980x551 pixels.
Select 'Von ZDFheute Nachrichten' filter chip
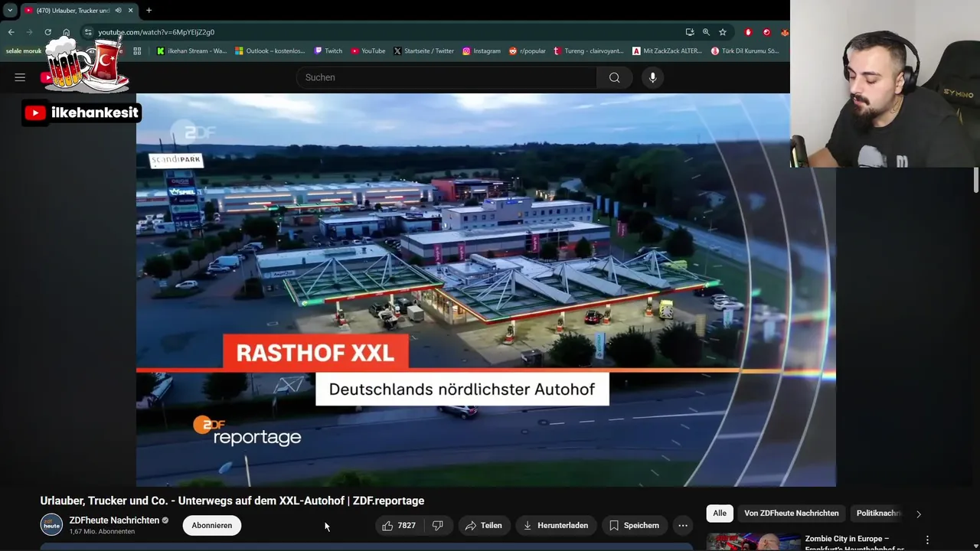(792, 514)
